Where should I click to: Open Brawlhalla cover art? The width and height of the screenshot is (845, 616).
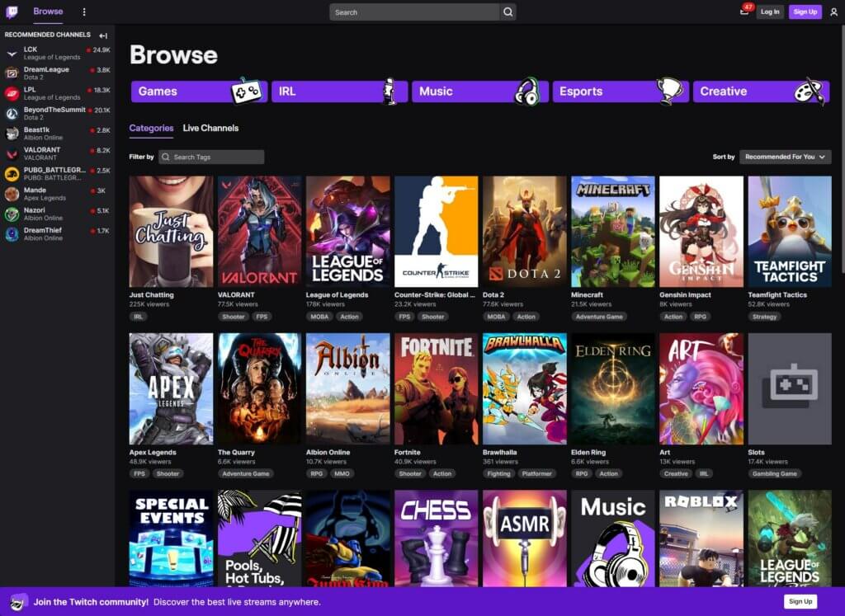coord(524,388)
